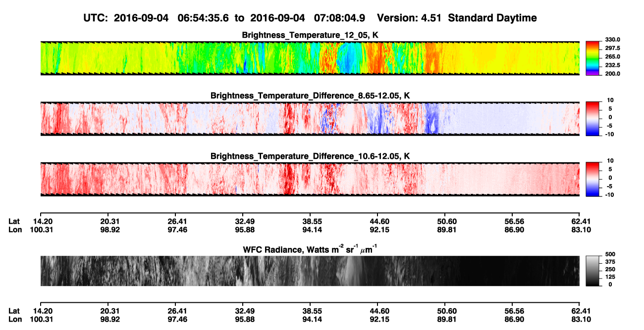Click Lat 32.49 on the axis below WFC panel
Image resolution: width=644 pixels, height=330 pixels.
243,311
